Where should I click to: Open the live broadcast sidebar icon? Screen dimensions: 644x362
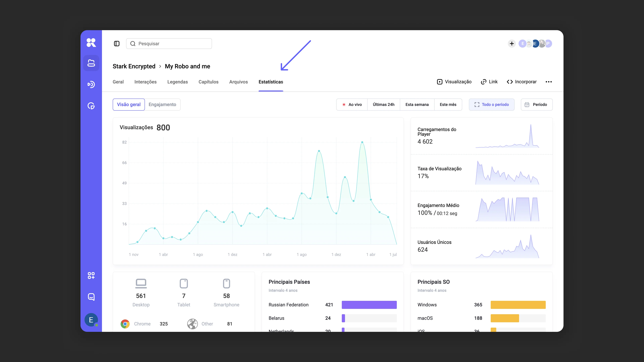(91, 84)
